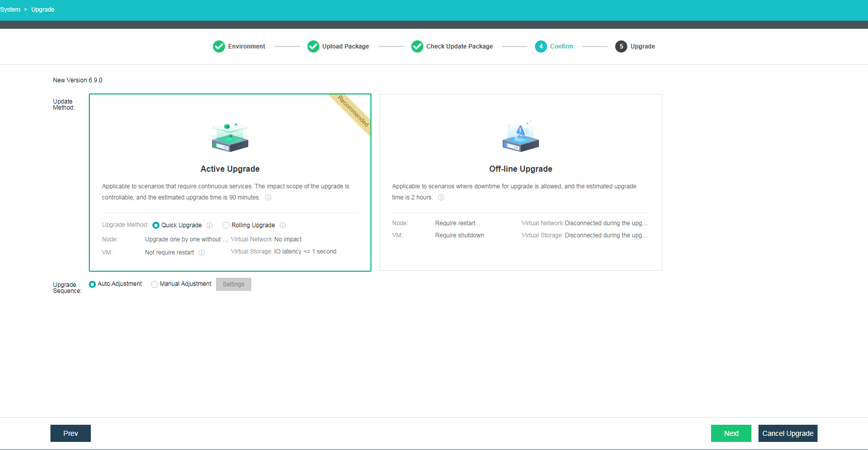Choose Auto Adjustment upgrade sequence
This screenshot has height=450, width=868.
coord(92,284)
